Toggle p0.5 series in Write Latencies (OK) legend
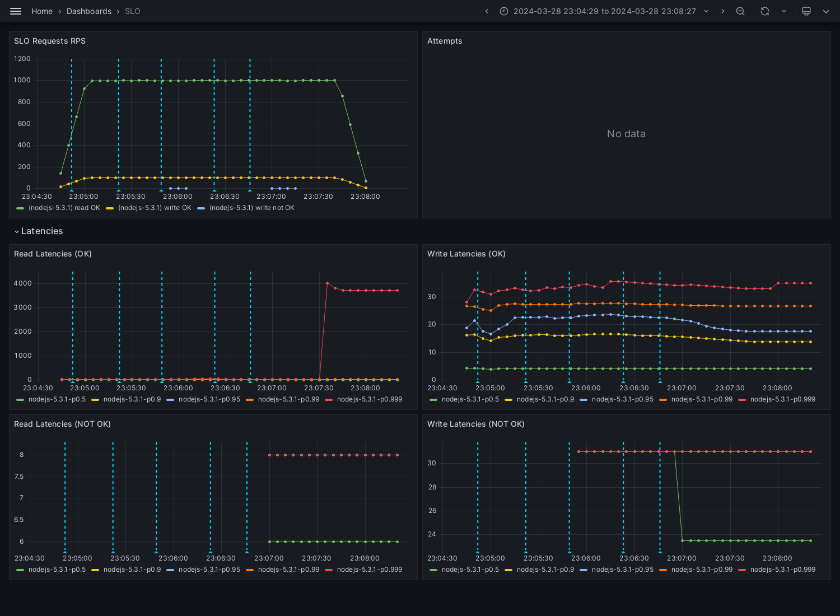Image resolution: width=840 pixels, height=616 pixels. click(x=470, y=399)
